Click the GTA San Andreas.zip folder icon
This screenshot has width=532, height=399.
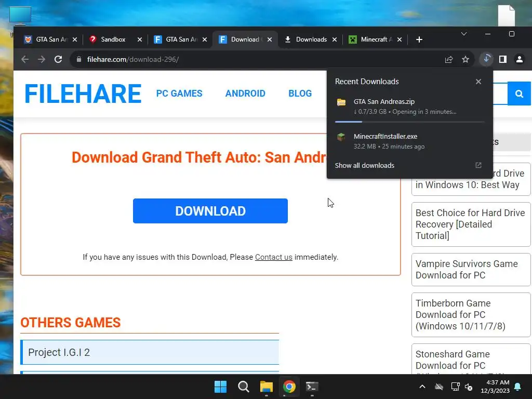(341, 102)
